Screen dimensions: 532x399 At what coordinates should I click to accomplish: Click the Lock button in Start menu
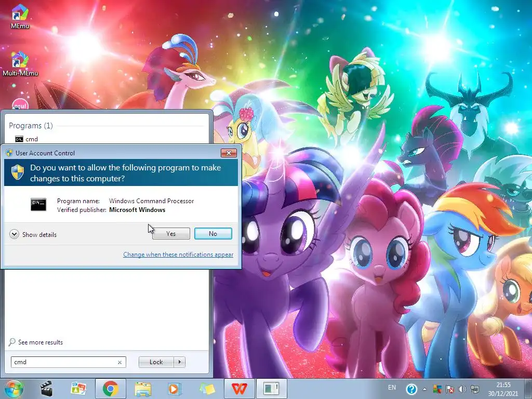click(x=156, y=362)
